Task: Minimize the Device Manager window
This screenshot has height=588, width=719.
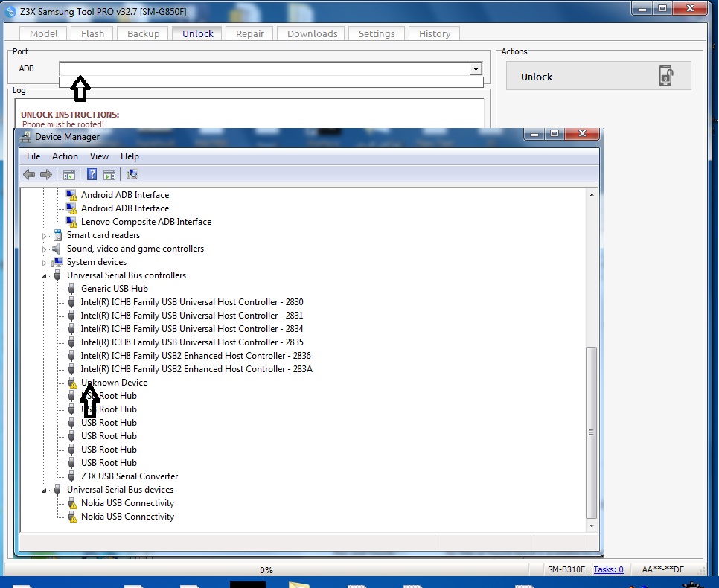Action: pos(534,133)
